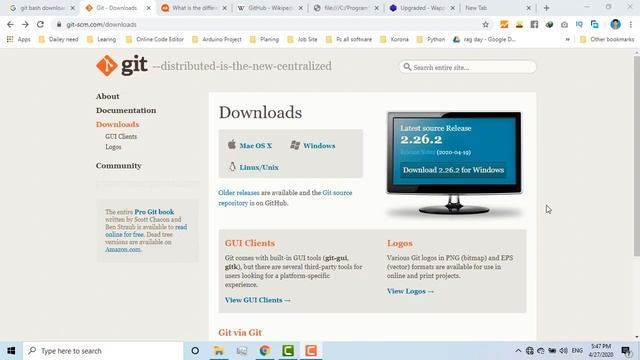This screenshot has width=640, height=360.
Task: Click View Logos link
Action: [x=410, y=291]
